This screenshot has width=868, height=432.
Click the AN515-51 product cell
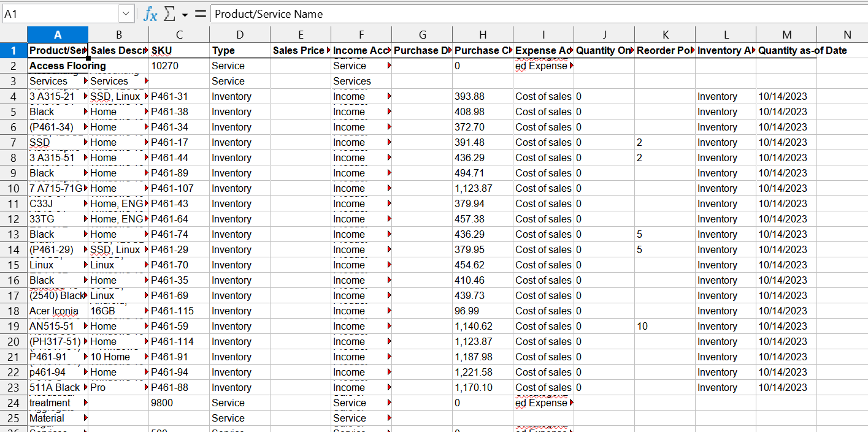tap(58, 326)
